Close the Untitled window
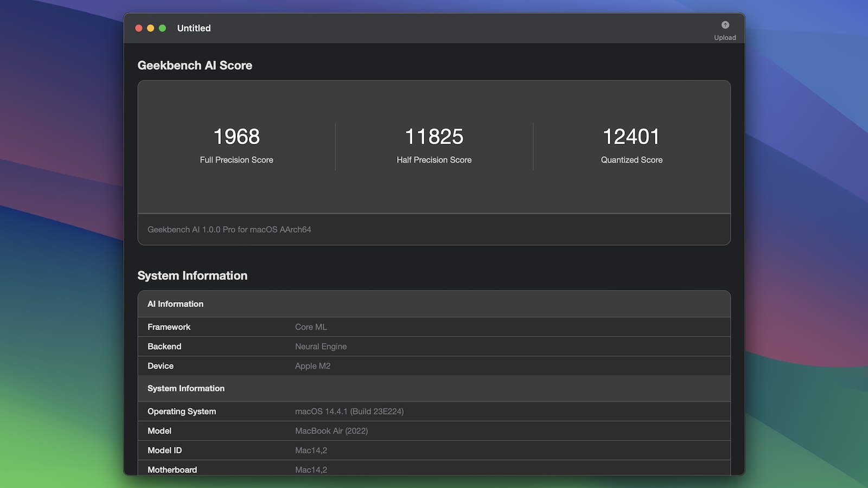The height and width of the screenshot is (488, 868). [x=139, y=28]
